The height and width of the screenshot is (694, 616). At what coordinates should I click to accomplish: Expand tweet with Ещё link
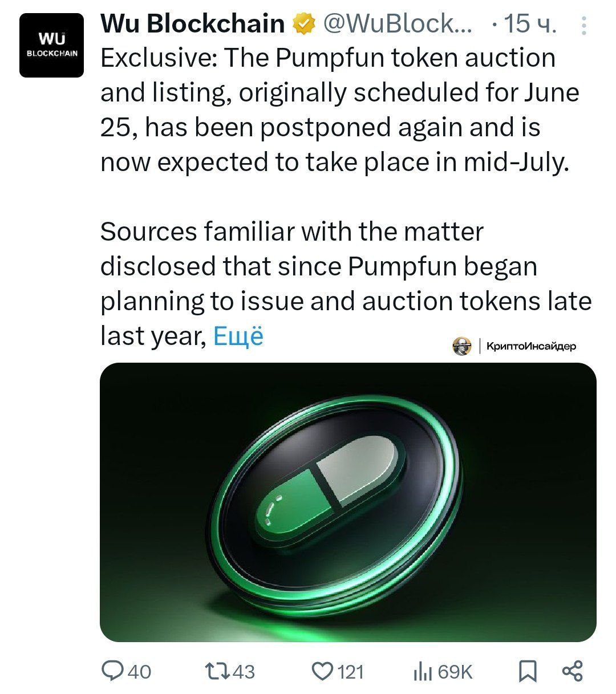pos(238,336)
